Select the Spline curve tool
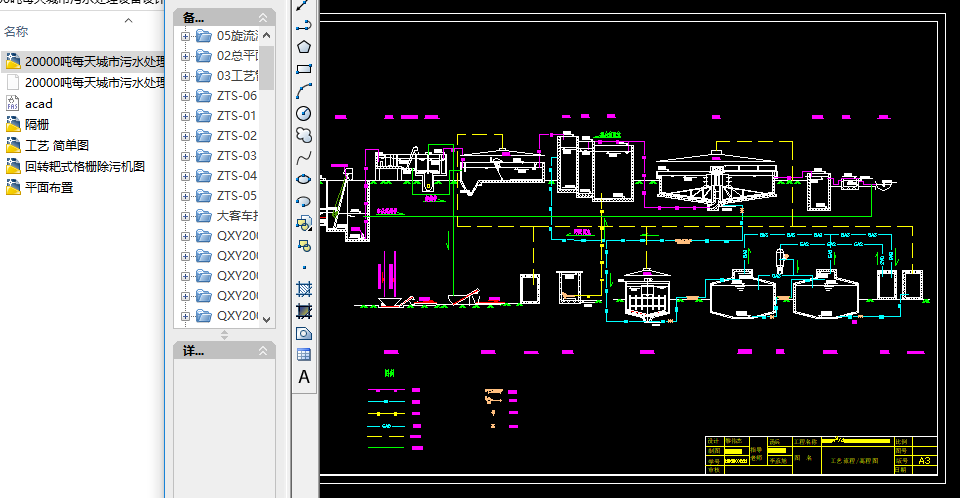This screenshot has width=960, height=498. pyautogui.click(x=304, y=157)
